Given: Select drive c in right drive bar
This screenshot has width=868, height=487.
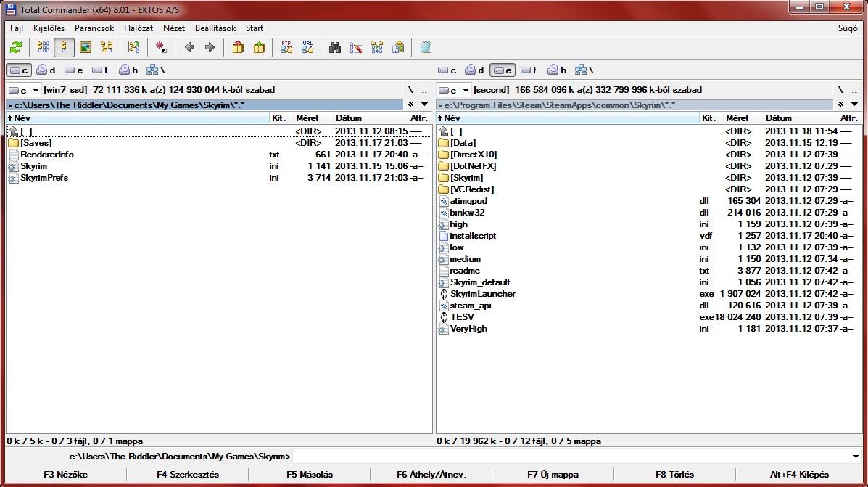Looking at the screenshot, I should (447, 70).
